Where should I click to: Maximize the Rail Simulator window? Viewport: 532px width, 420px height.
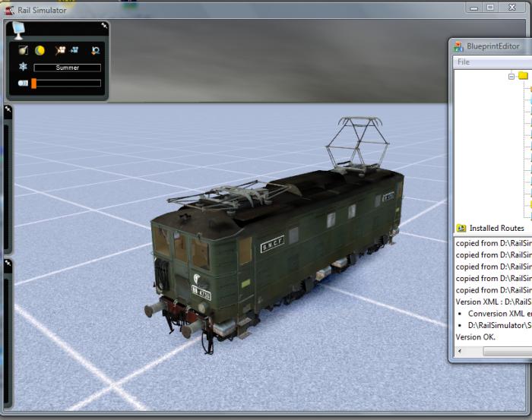[x=490, y=8]
